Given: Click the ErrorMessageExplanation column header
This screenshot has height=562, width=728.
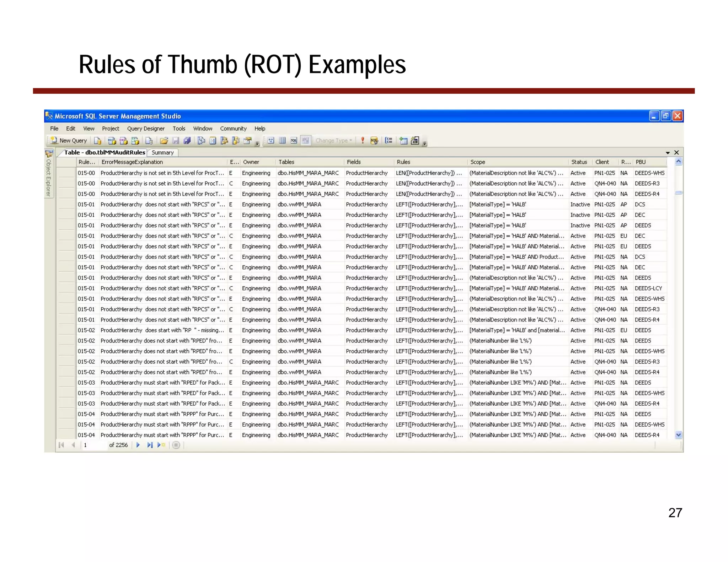Looking at the screenshot, I should coord(163,162).
